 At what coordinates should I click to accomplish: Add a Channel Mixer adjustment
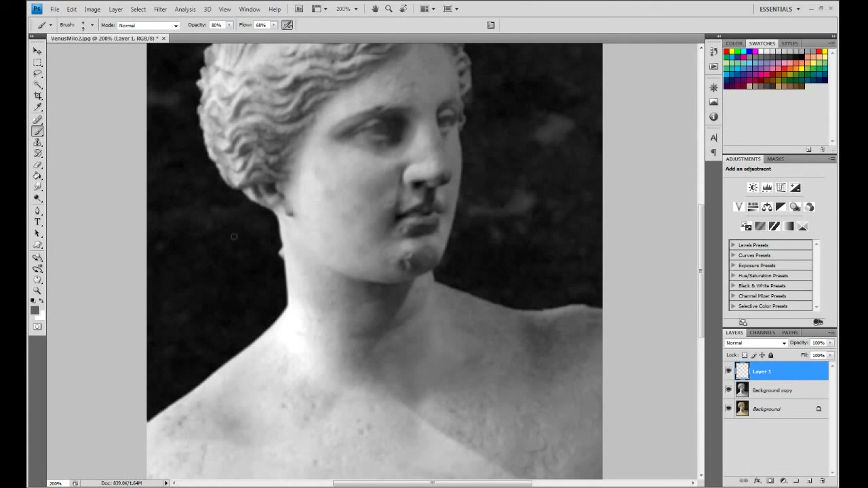(810, 207)
